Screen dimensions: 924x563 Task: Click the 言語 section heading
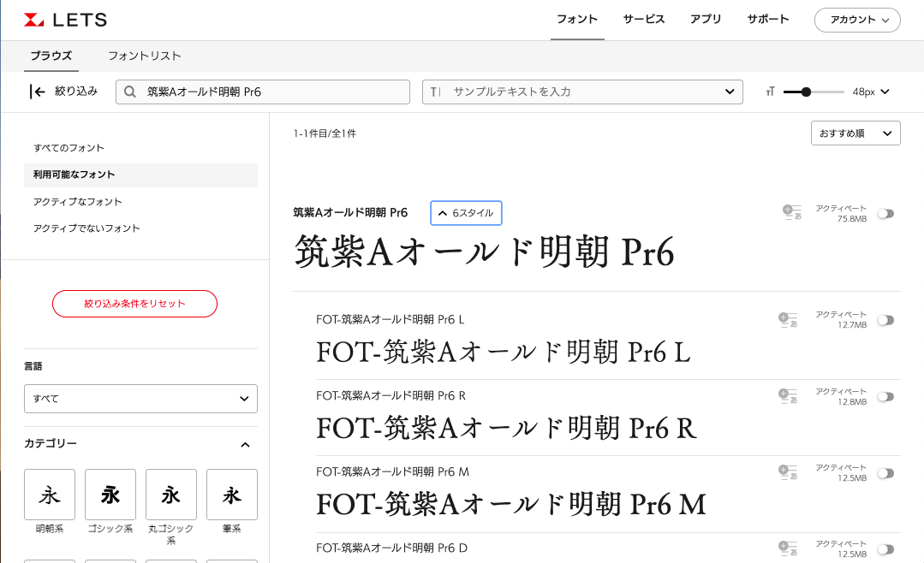pos(33,366)
